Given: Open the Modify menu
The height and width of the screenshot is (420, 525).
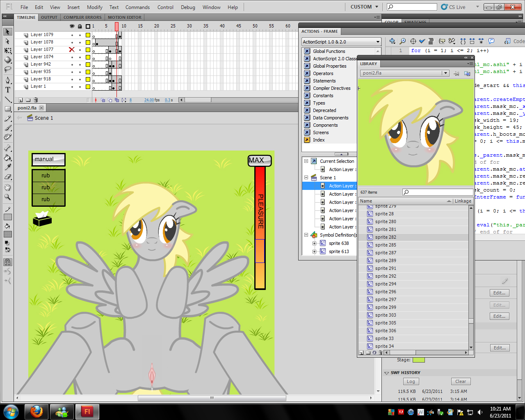Looking at the screenshot, I should pos(94,7).
